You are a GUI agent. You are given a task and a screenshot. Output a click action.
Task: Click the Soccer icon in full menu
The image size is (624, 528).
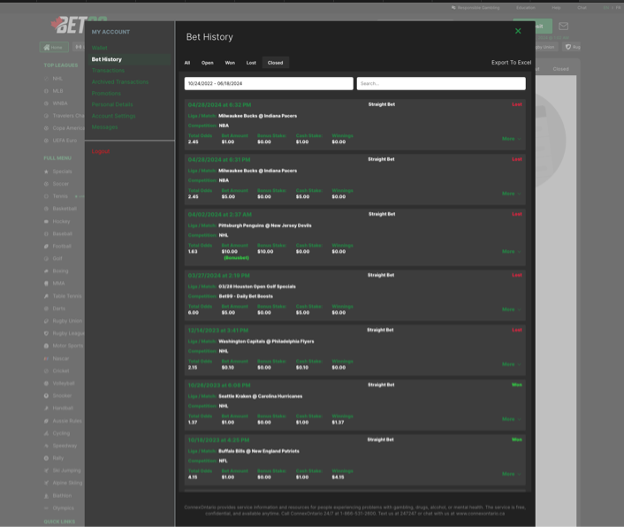[x=48, y=184]
